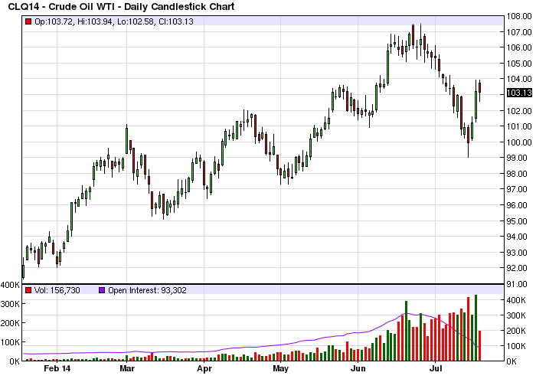Click the left volume axis 100K label
536x392 pixels.
[x=10, y=342]
